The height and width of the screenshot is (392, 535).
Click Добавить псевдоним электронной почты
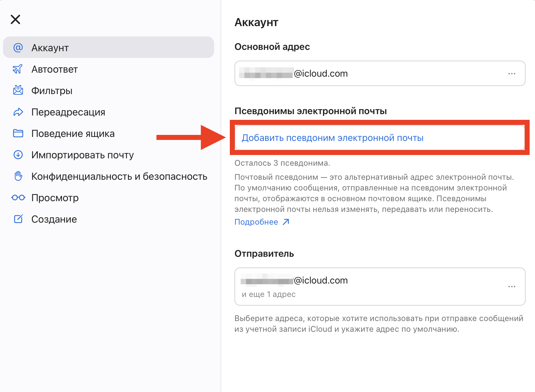(333, 137)
